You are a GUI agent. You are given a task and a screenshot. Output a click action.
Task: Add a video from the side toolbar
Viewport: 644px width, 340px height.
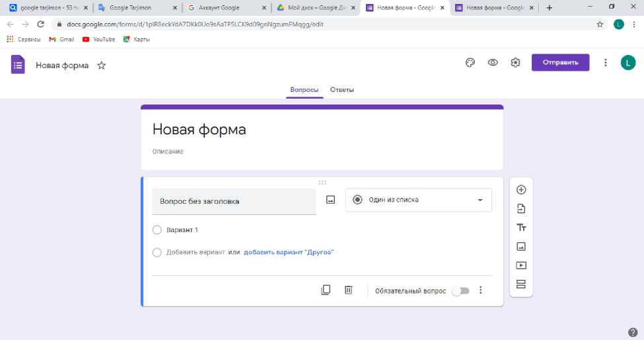click(x=521, y=265)
